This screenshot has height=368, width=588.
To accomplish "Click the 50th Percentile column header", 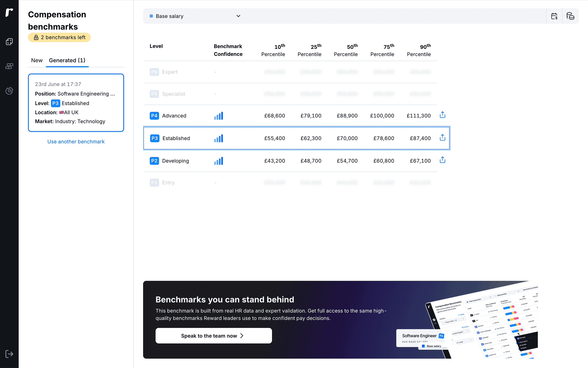I will [346, 50].
